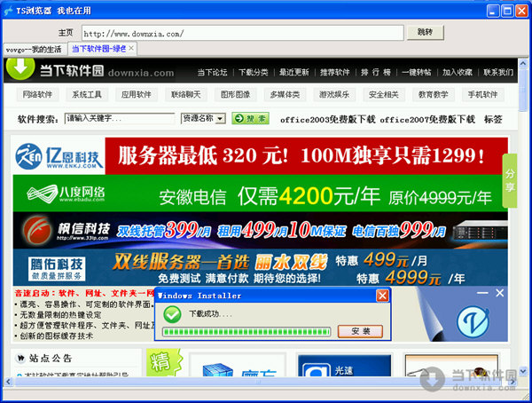
Task: Select the 游戏娱乐 category
Action: [x=334, y=94]
